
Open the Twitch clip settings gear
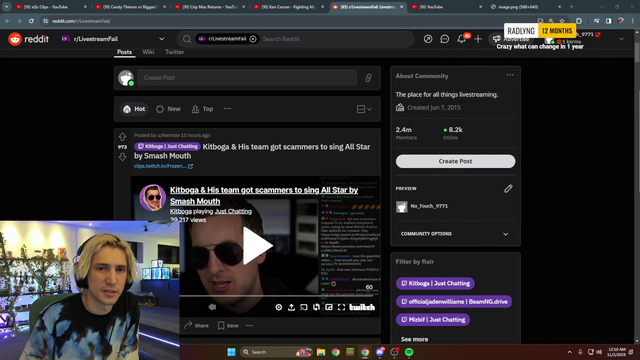point(279,307)
